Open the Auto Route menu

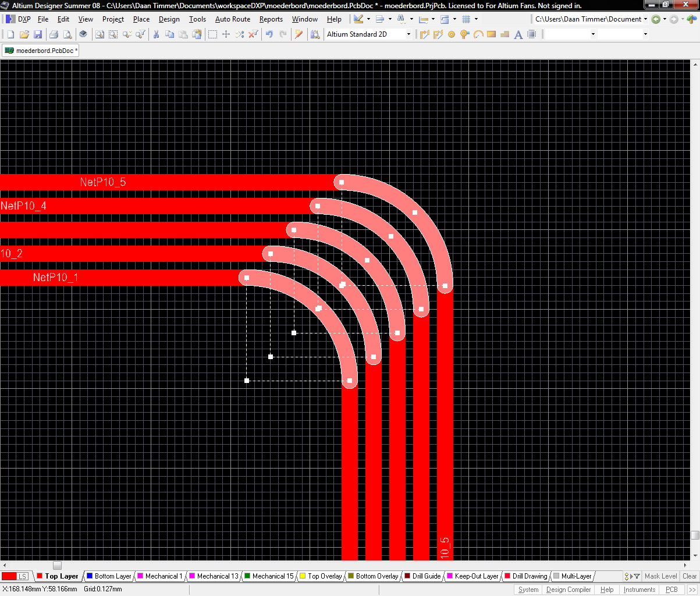coord(232,19)
